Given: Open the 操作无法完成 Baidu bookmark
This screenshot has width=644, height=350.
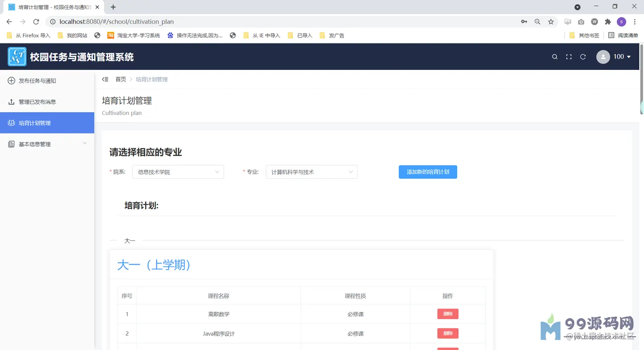Looking at the screenshot, I should coord(195,35).
